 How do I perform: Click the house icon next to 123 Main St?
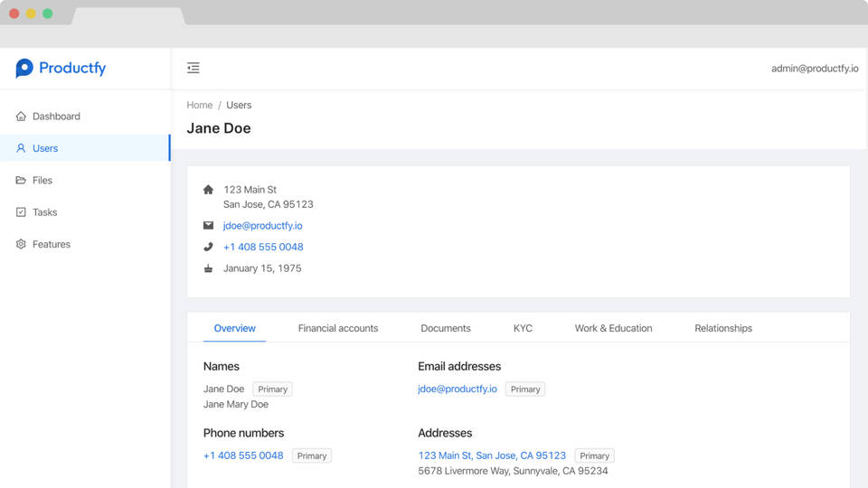coord(208,190)
